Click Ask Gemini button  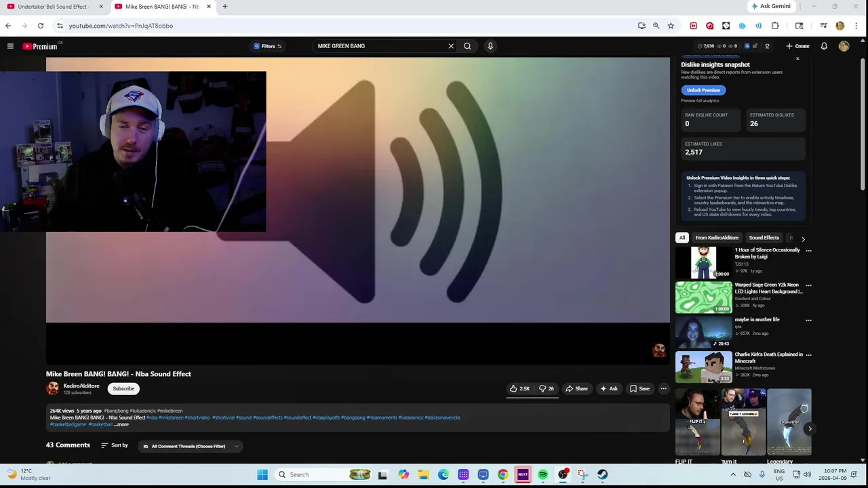click(x=770, y=6)
